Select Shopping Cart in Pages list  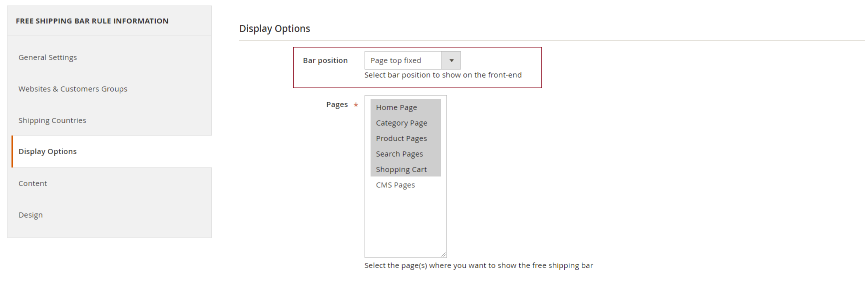[x=402, y=169]
